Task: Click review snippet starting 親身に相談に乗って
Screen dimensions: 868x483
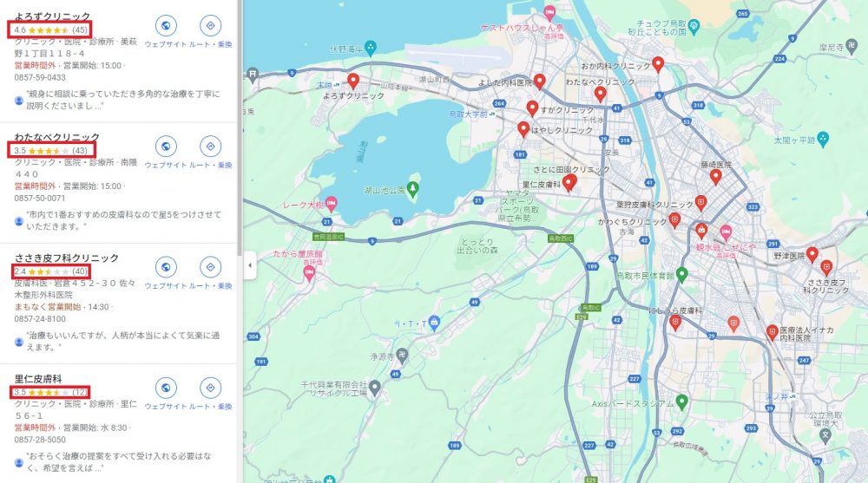Action: click(123, 100)
